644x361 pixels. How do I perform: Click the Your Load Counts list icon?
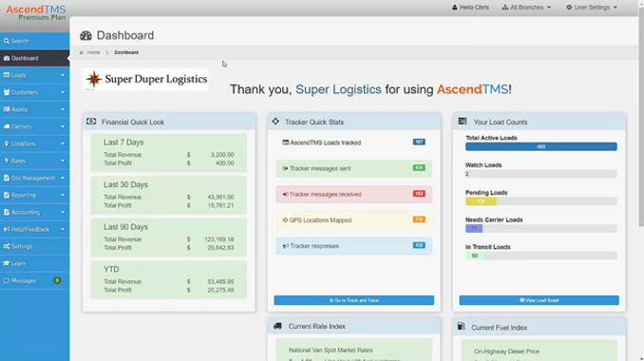(463, 121)
